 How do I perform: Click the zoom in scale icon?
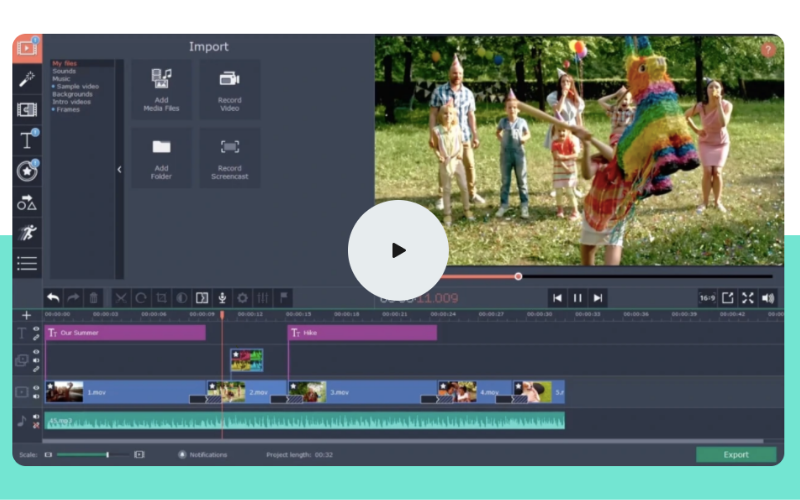tap(139, 455)
